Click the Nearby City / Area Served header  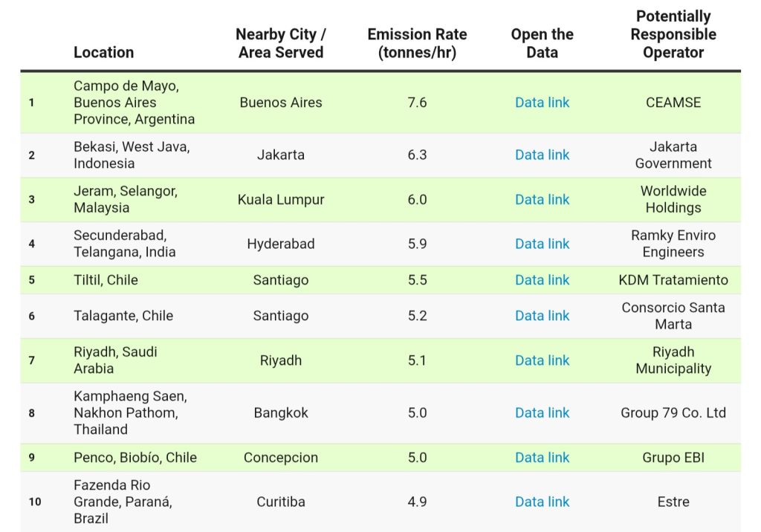(281, 43)
